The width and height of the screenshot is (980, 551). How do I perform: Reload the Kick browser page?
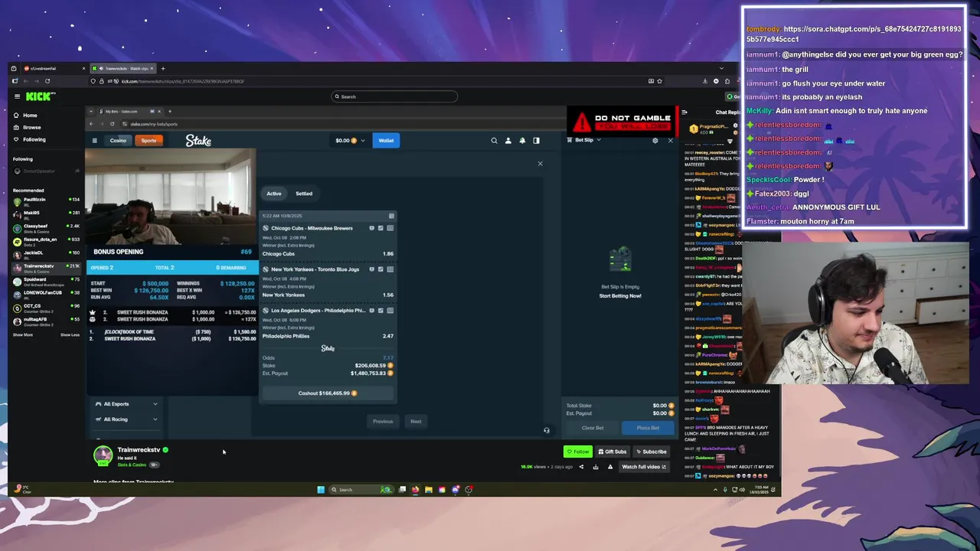click(x=47, y=81)
